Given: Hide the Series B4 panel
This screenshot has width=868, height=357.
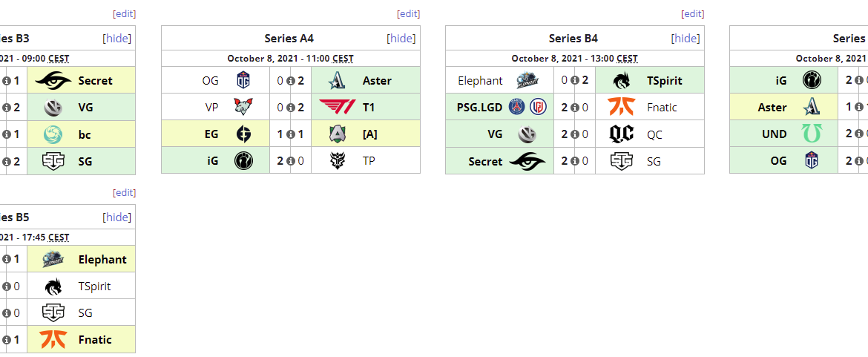Looking at the screenshot, I should pos(685,39).
